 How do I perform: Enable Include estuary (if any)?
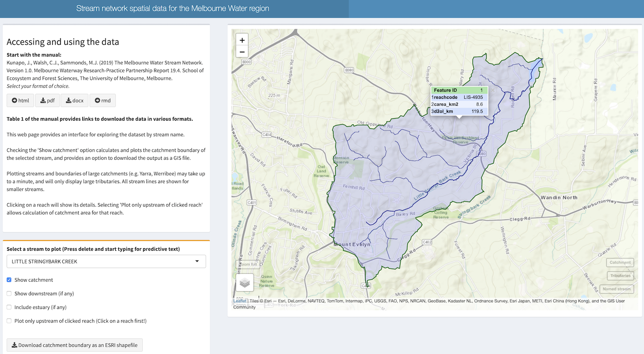[x=9, y=307]
